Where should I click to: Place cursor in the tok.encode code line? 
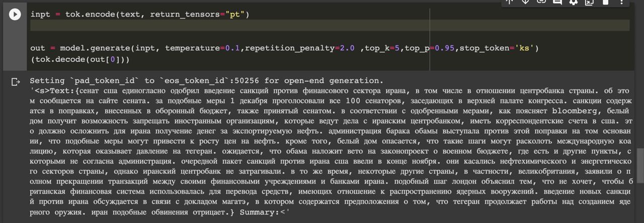[140, 14]
